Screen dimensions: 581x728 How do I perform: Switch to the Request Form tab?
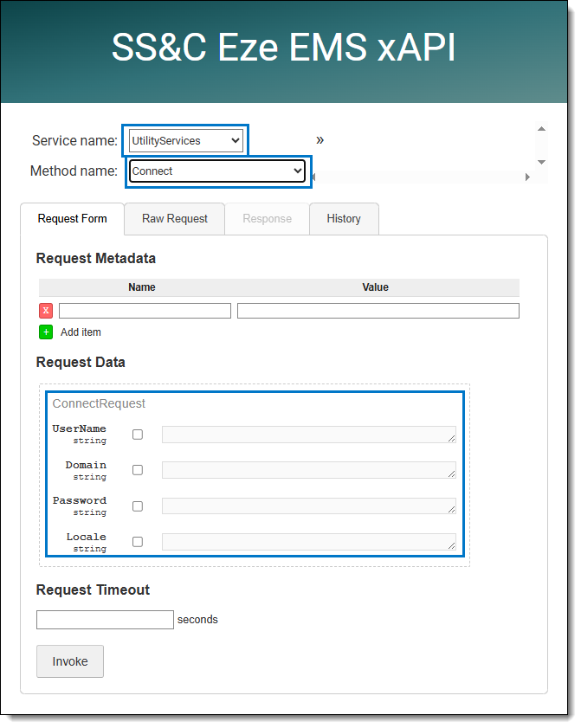73,219
